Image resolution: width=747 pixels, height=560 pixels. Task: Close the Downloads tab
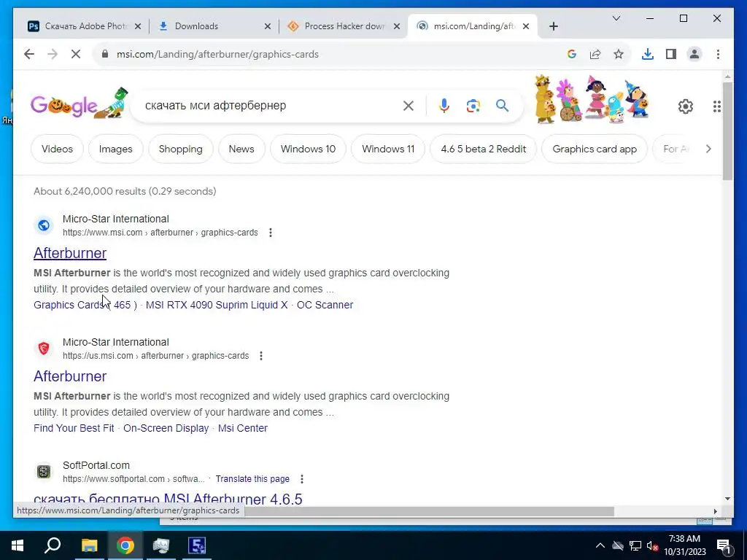[x=268, y=26]
